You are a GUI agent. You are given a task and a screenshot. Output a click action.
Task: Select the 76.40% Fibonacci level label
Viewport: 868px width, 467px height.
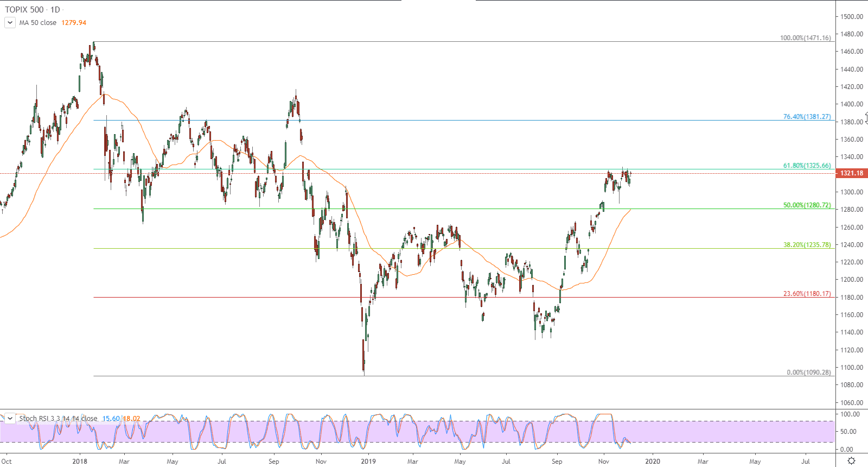pyautogui.click(x=807, y=117)
